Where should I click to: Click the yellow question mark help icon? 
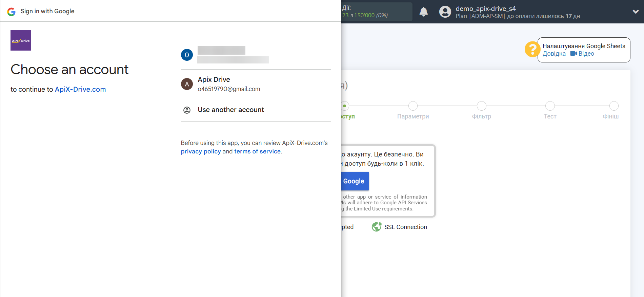532,49
